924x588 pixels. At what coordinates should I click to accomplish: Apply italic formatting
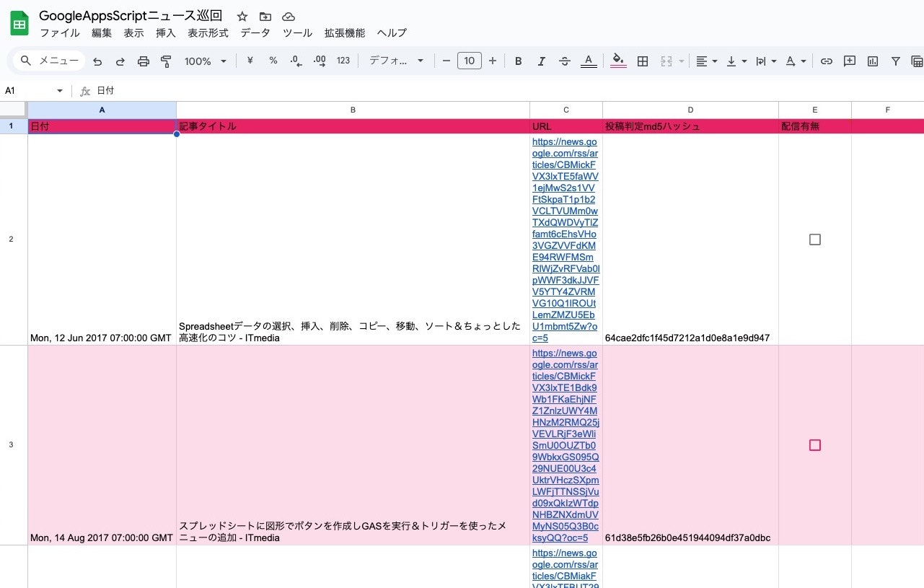coord(542,61)
